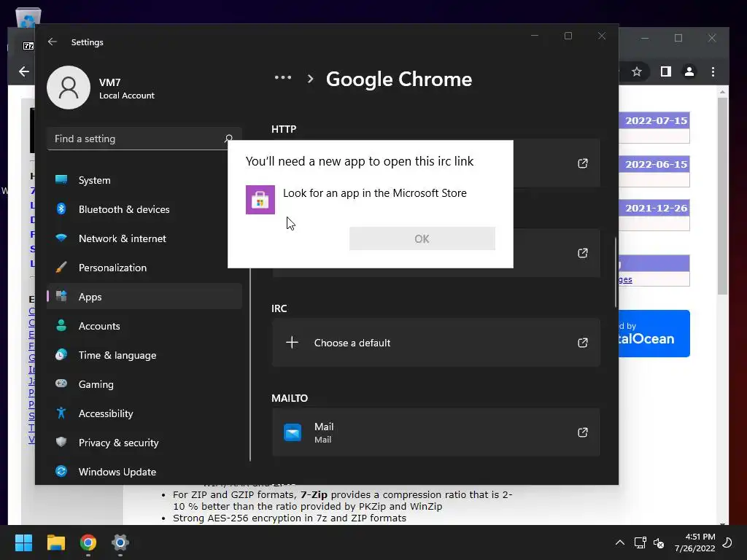Image resolution: width=747 pixels, height=560 pixels.
Task: Click the Find a setting search box
Action: [144, 139]
